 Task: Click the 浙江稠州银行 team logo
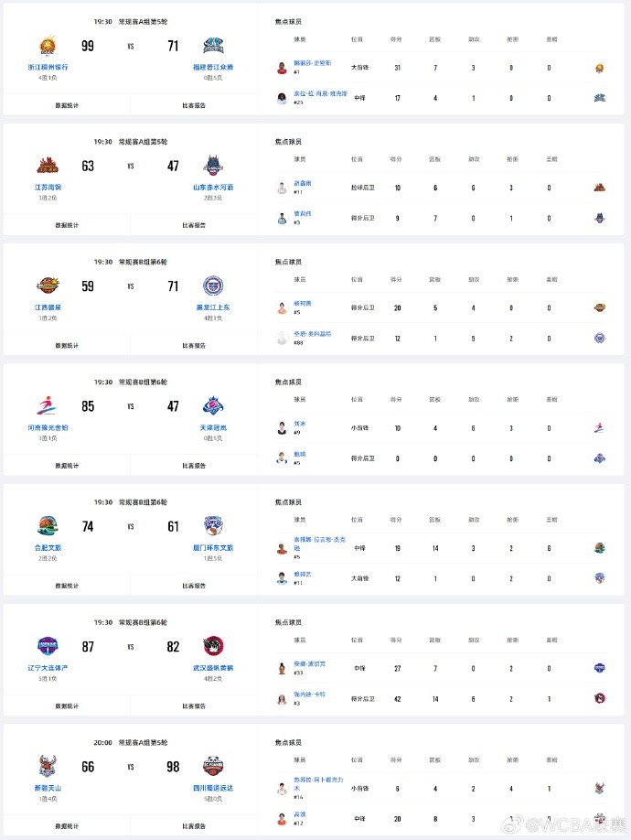coord(48,46)
